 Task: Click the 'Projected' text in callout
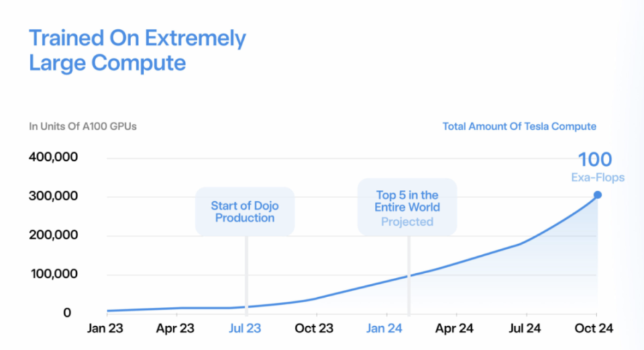click(x=407, y=222)
